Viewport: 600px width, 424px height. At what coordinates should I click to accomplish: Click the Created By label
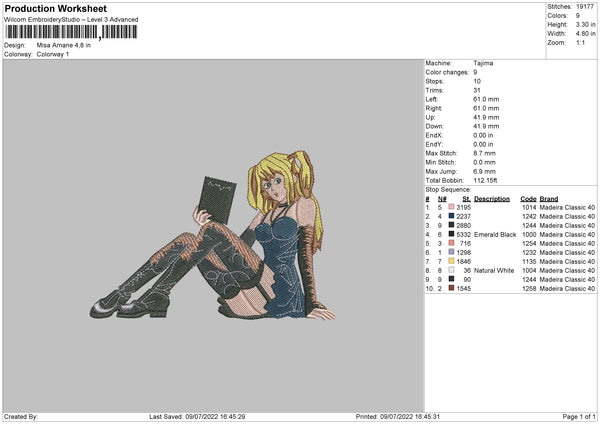coord(21,416)
